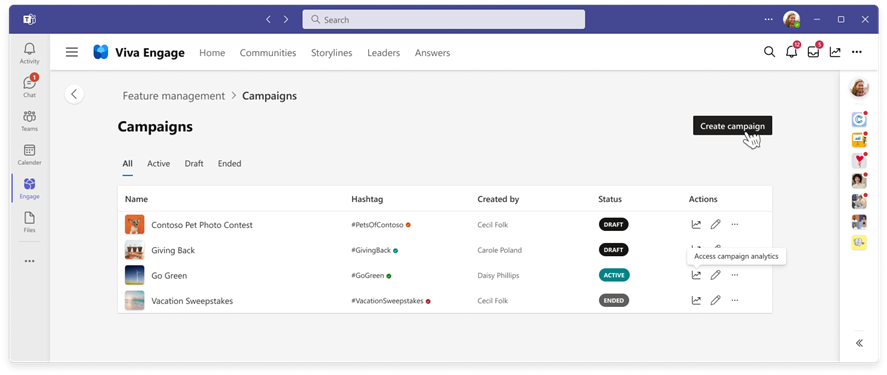
Task: Open profile avatar in title bar
Action: click(x=791, y=19)
